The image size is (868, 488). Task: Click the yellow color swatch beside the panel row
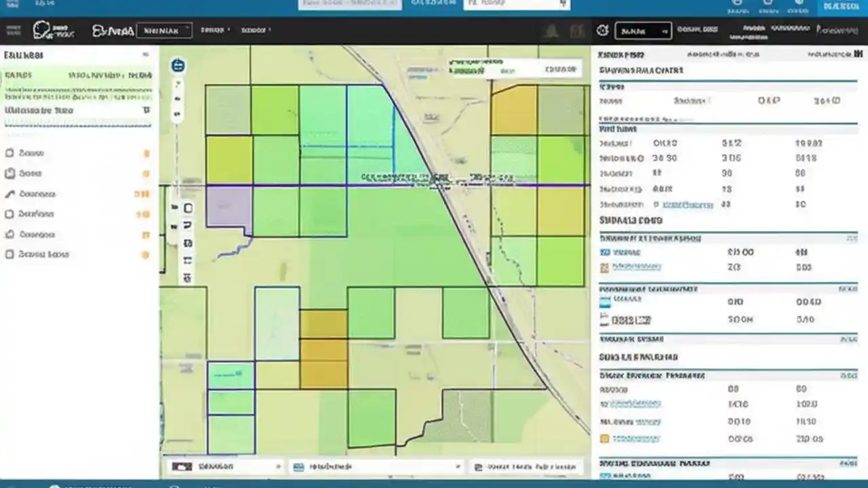click(604, 438)
